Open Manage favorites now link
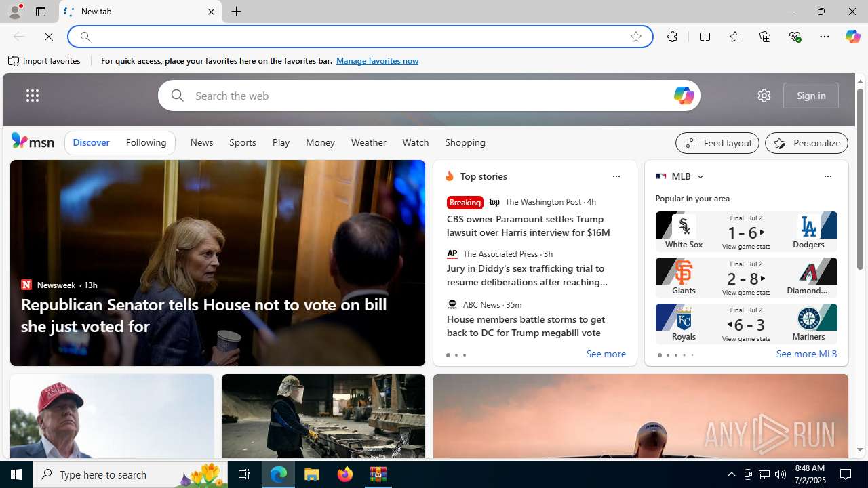868x488 pixels. [377, 61]
